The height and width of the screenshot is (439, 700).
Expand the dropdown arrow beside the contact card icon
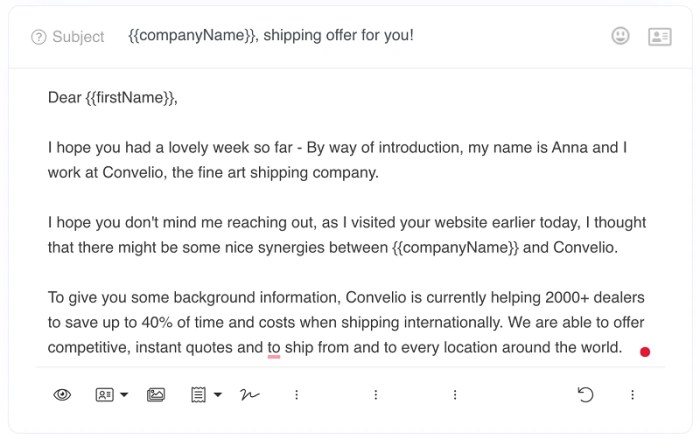click(124, 395)
